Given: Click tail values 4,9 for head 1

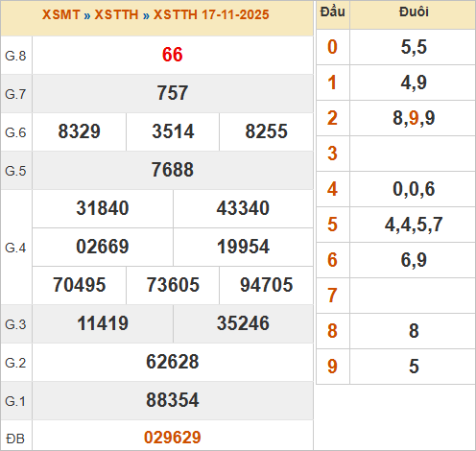Looking at the screenshot, I should click(x=414, y=83).
